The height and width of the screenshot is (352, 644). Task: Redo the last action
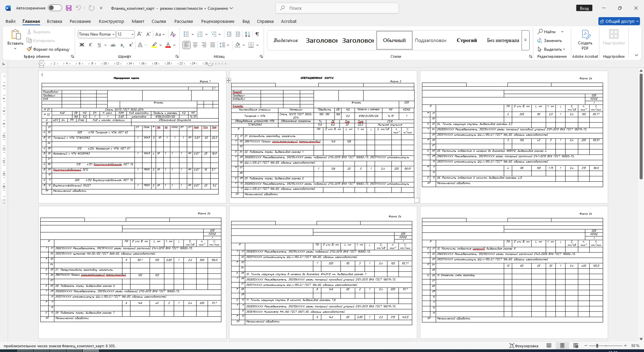click(x=91, y=8)
